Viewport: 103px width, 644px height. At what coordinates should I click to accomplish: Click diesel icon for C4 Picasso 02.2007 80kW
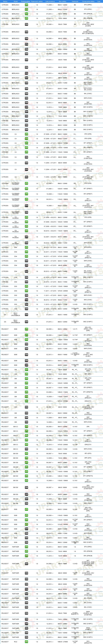click(26, 237)
